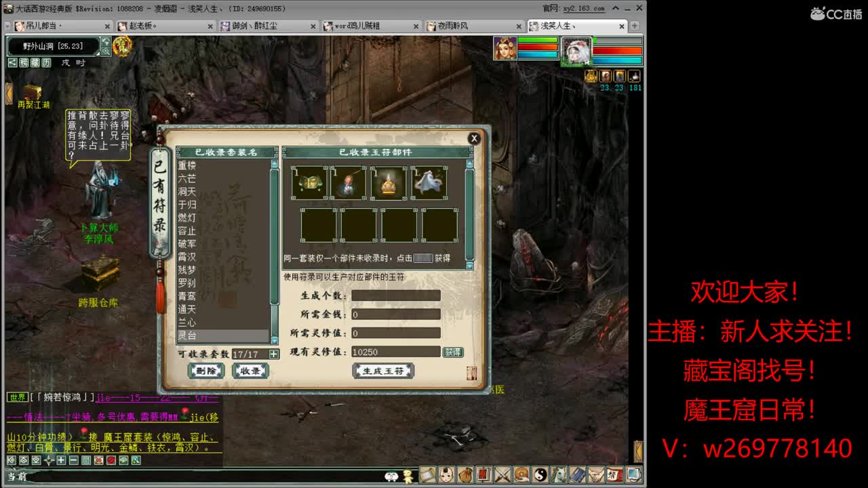Select 燃灯 in the set list
The width and height of the screenshot is (868, 488).
[223, 218]
